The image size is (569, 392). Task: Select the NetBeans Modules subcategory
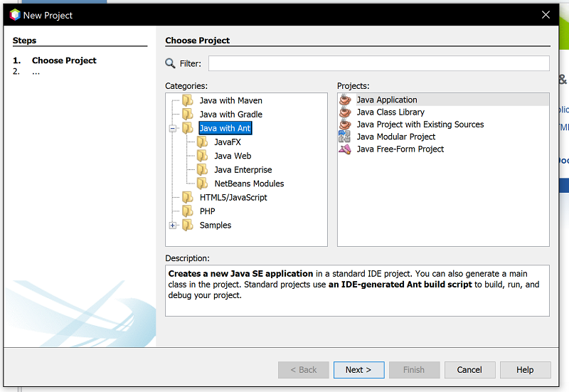[249, 184]
